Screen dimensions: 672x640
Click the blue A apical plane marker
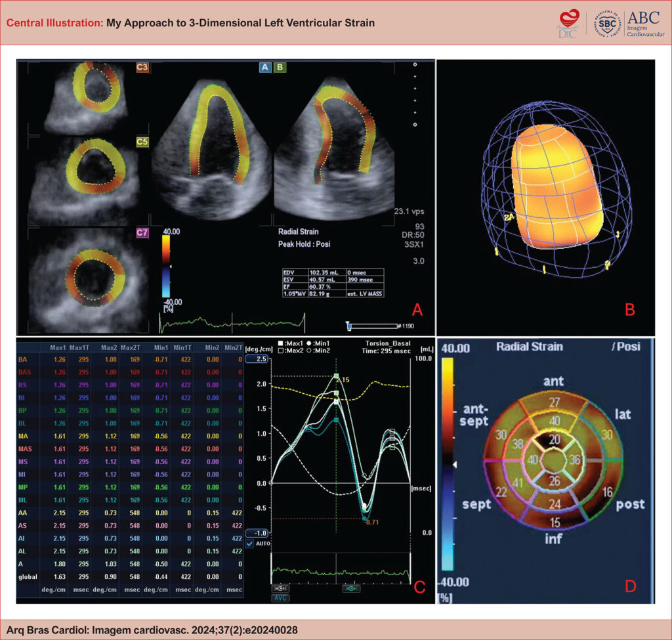(265, 68)
